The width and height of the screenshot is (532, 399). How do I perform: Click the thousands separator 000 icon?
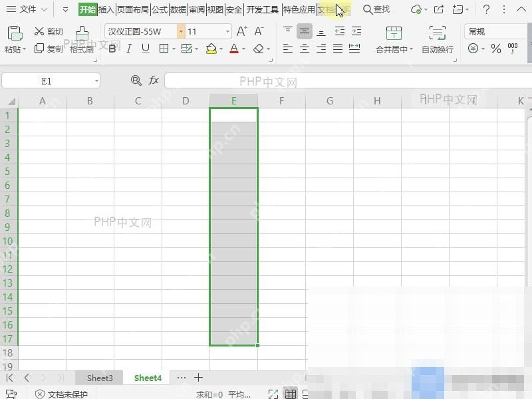(512, 48)
